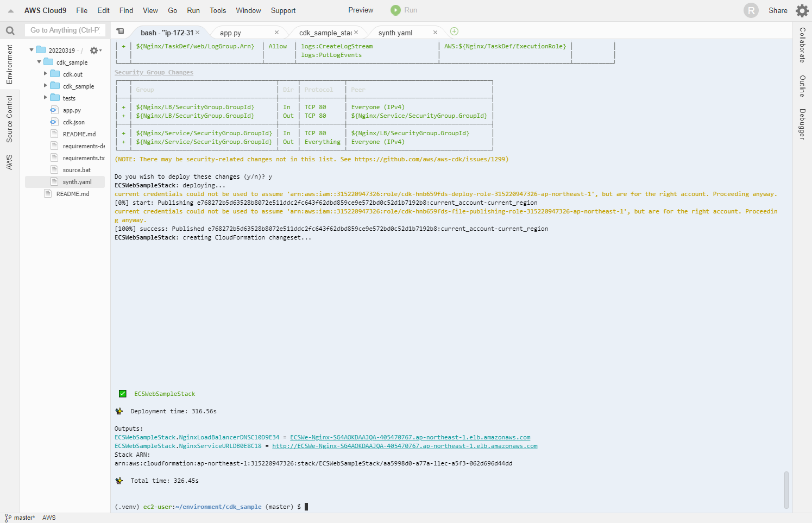Expand the tests folder
The width and height of the screenshot is (812, 523).
[x=46, y=98]
